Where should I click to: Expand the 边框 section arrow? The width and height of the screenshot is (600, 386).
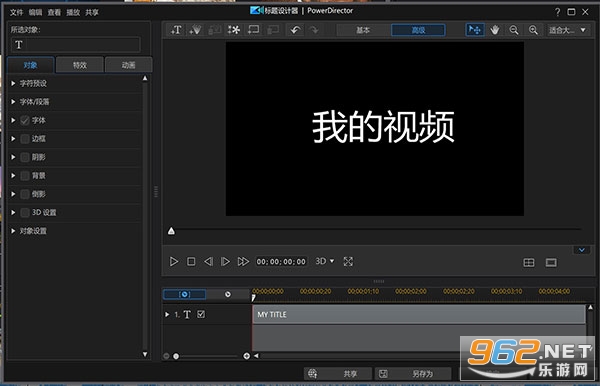pos(13,138)
